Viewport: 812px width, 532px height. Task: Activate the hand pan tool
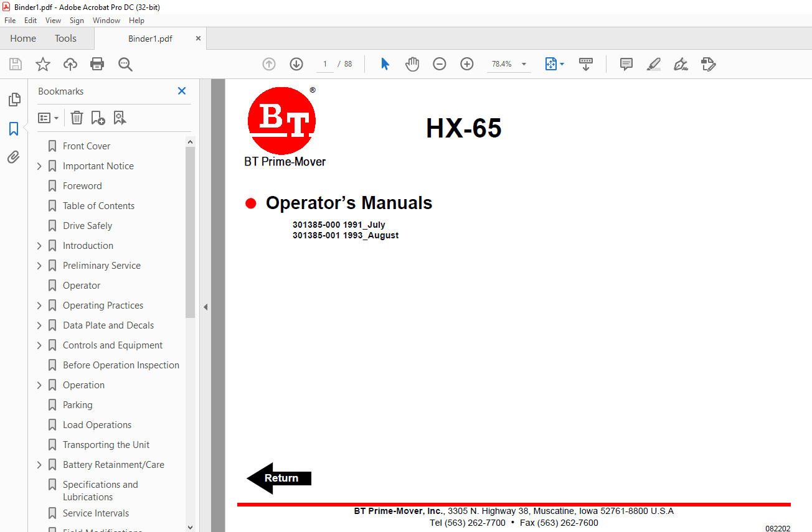pyautogui.click(x=412, y=64)
